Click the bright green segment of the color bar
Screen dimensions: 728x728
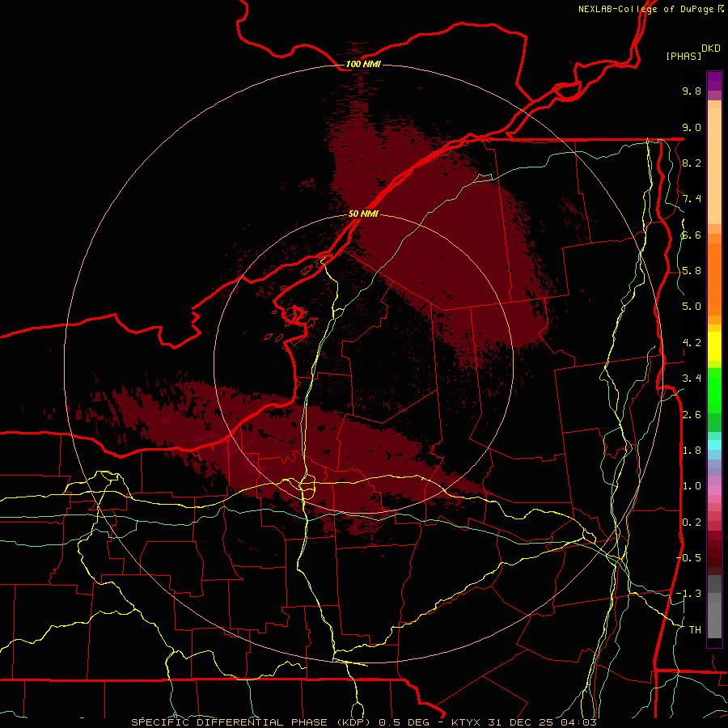tap(714, 390)
